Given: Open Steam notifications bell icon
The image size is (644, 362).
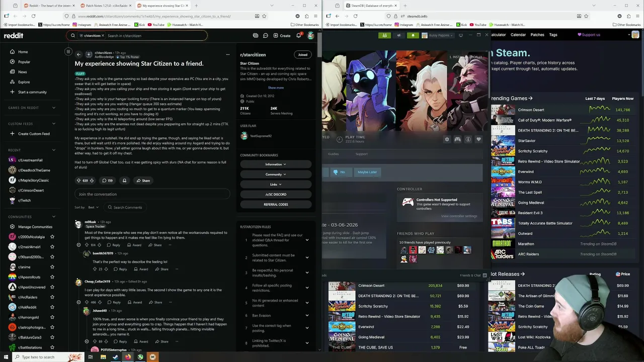Looking at the screenshot, I should 413,35.
